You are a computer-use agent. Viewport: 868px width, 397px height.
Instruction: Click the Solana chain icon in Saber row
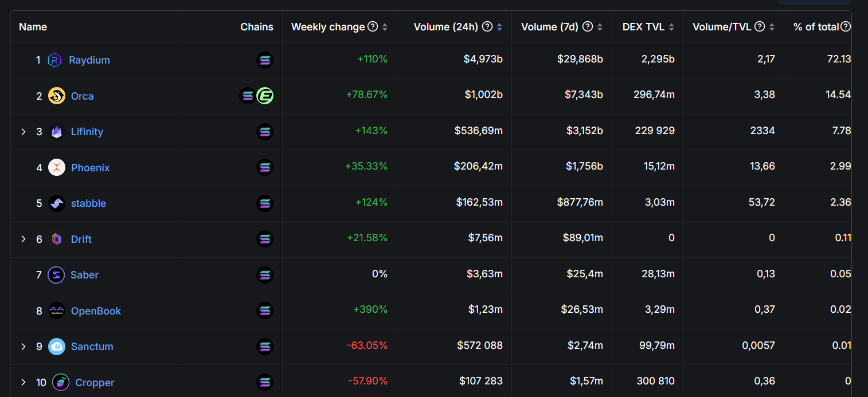[265, 275]
